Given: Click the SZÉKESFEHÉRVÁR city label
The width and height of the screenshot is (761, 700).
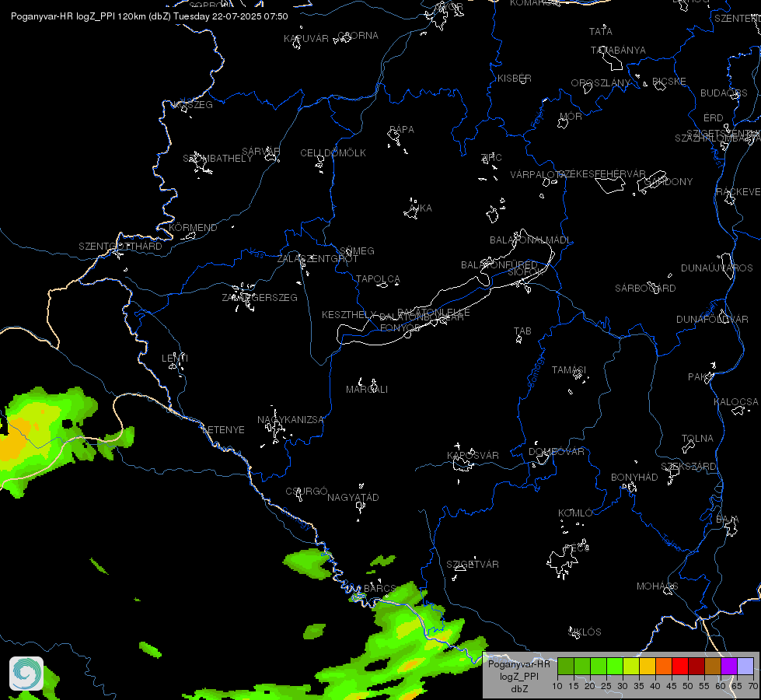Looking at the screenshot, I should click(x=602, y=174).
